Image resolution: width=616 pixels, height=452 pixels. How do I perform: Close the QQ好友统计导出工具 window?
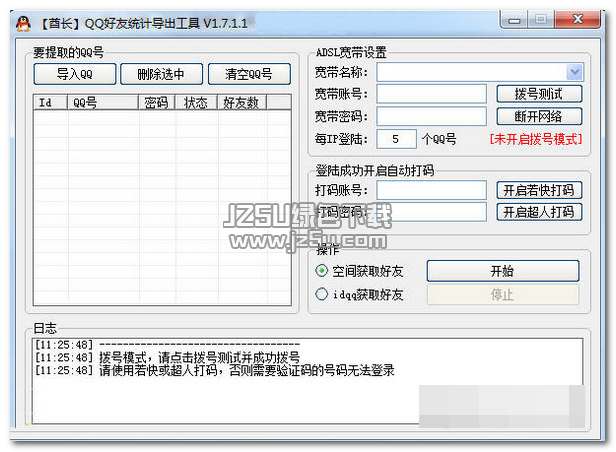pyautogui.click(x=577, y=20)
